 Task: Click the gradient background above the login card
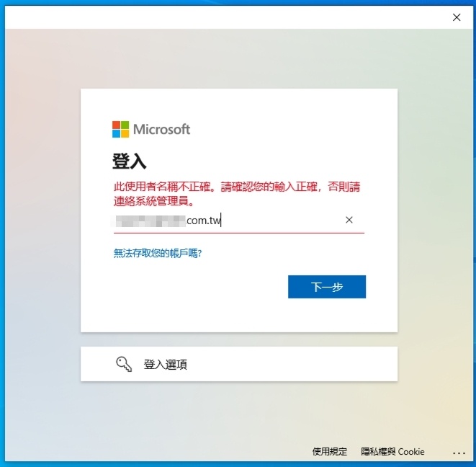click(x=239, y=58)
